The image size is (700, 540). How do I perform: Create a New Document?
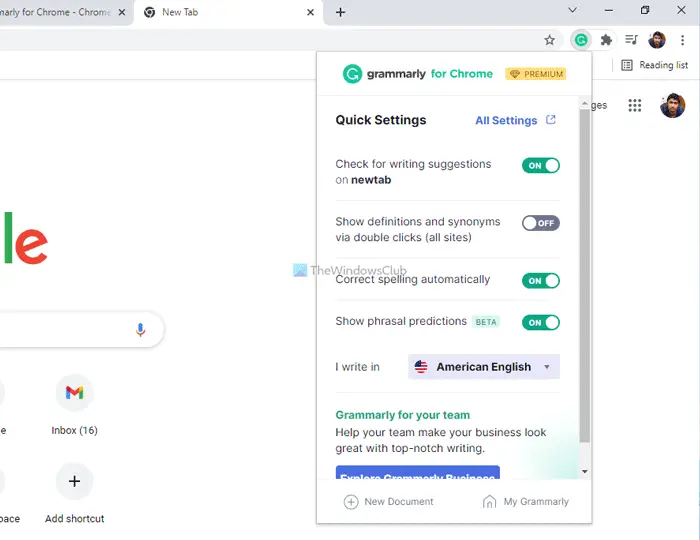point(388,502)
